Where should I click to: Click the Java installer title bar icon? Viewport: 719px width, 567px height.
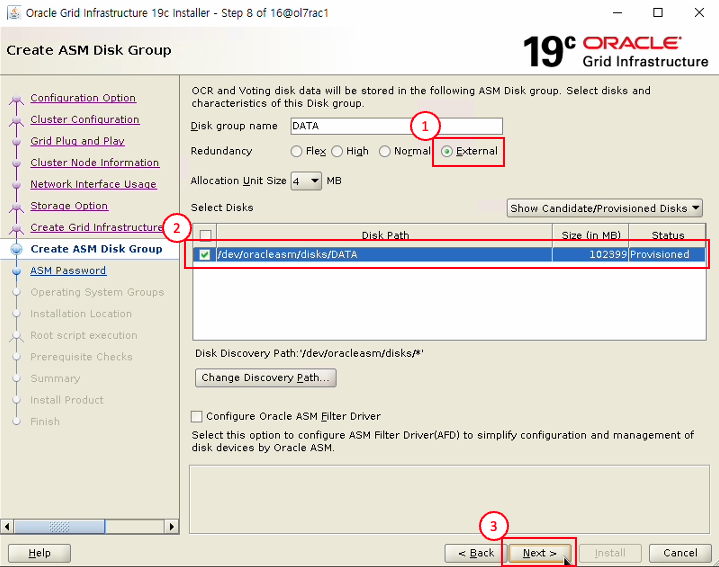point(14,12)
